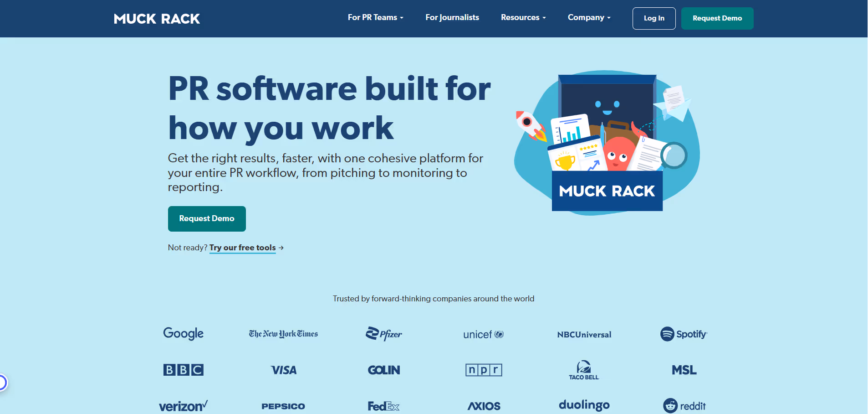868x414 pixels.
Task: Click the NPR logo
Action: coord(483,370)
